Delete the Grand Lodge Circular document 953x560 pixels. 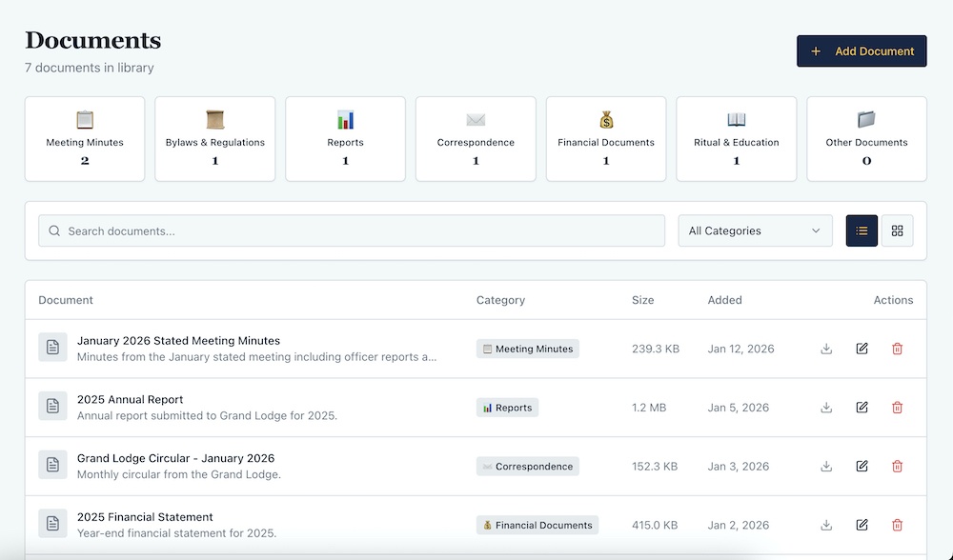click(x=897, y=467)
